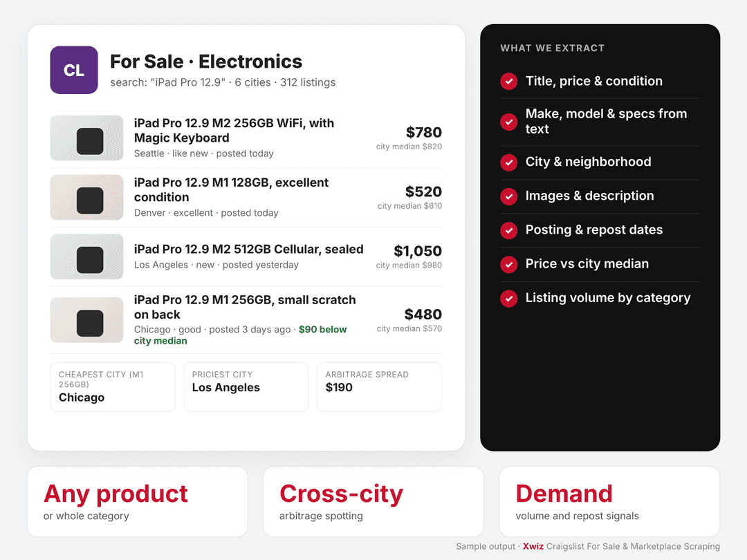This screenshot has width=747, height=560.
Task: Click checkmark icon beside Images & description
Action: click(509, 196)
